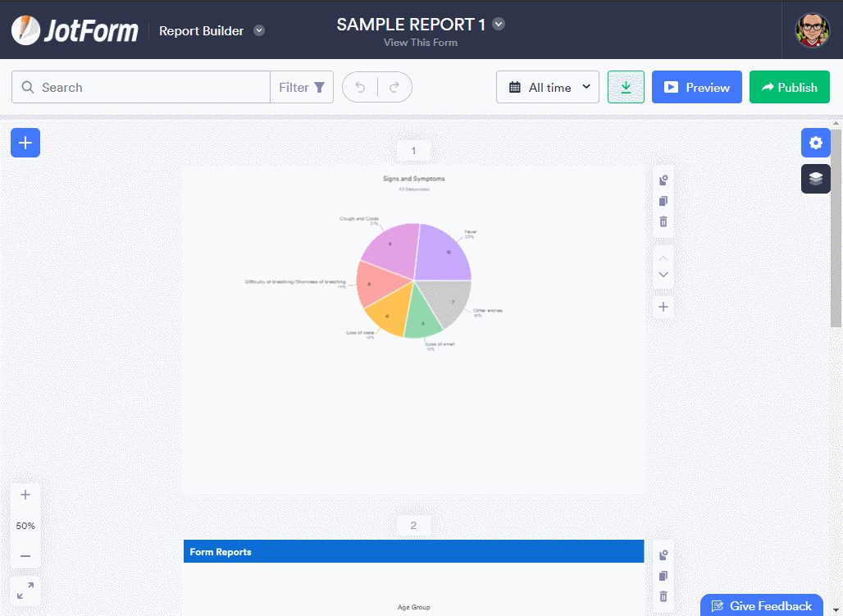Click the Publish button
843x616 pixels.
789,86
